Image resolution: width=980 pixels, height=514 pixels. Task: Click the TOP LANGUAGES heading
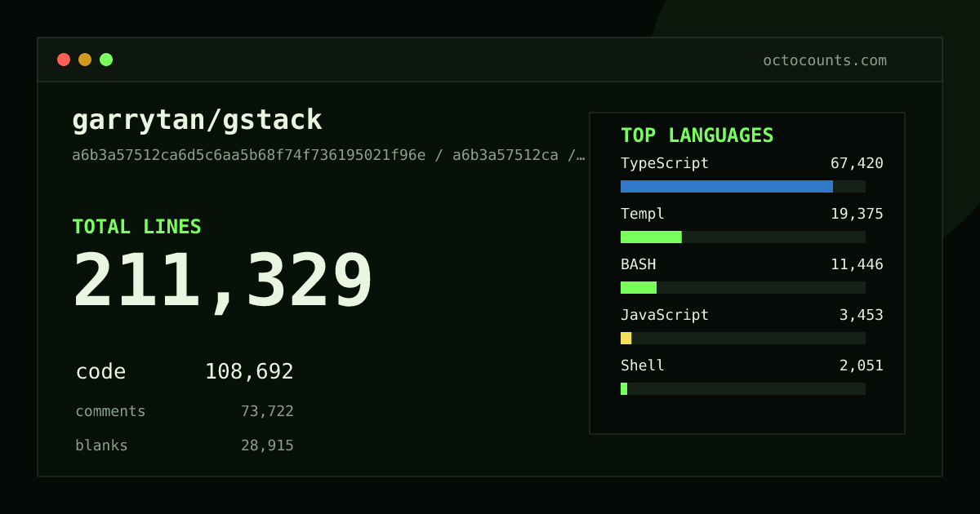coord(697,135)
